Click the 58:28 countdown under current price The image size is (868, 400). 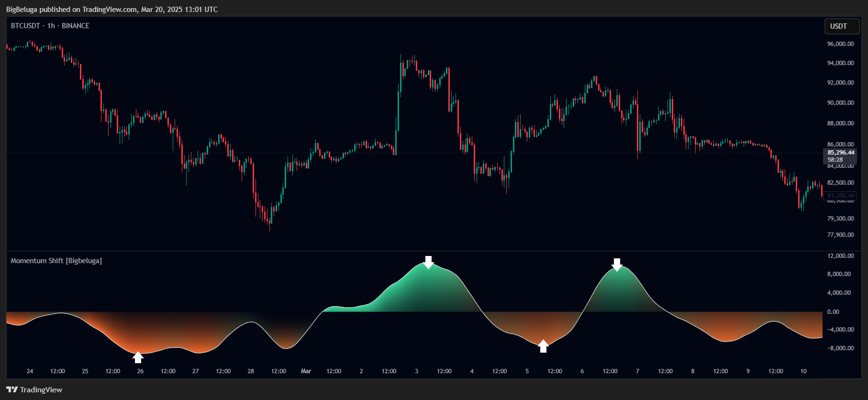[x=835, y=160]
